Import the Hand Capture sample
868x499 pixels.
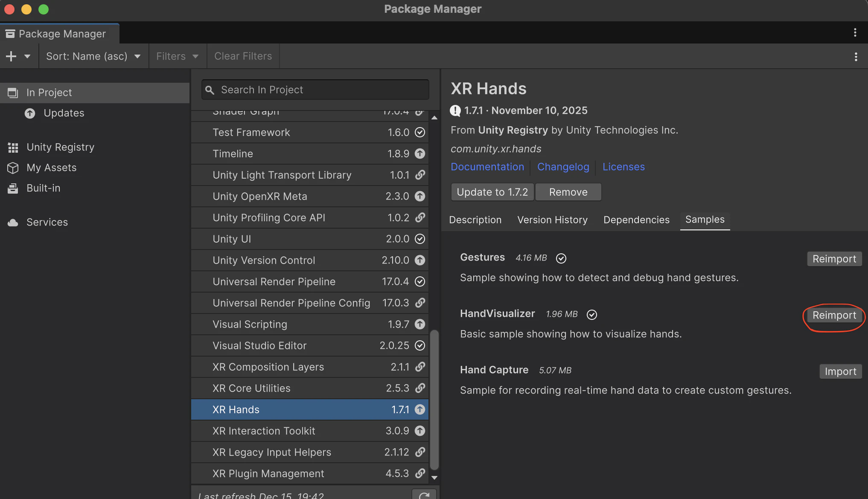[840, 371]
